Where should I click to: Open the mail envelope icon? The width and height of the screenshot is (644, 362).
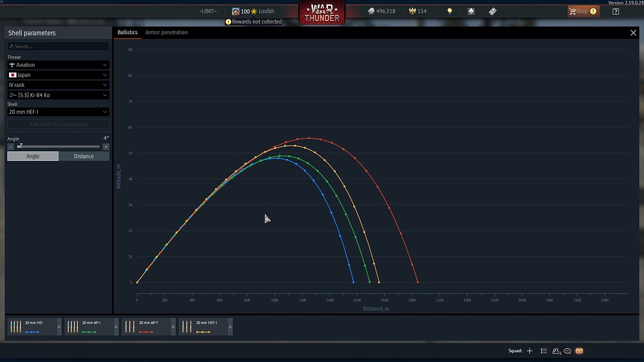point(579,351)
